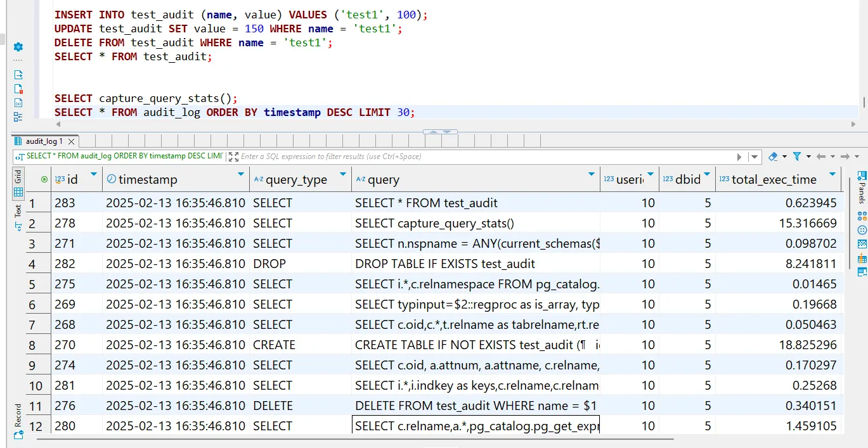Toggle Record view mode
Image resolution: width=868 pixels, height=448 pixels.
tap(18, 421)
